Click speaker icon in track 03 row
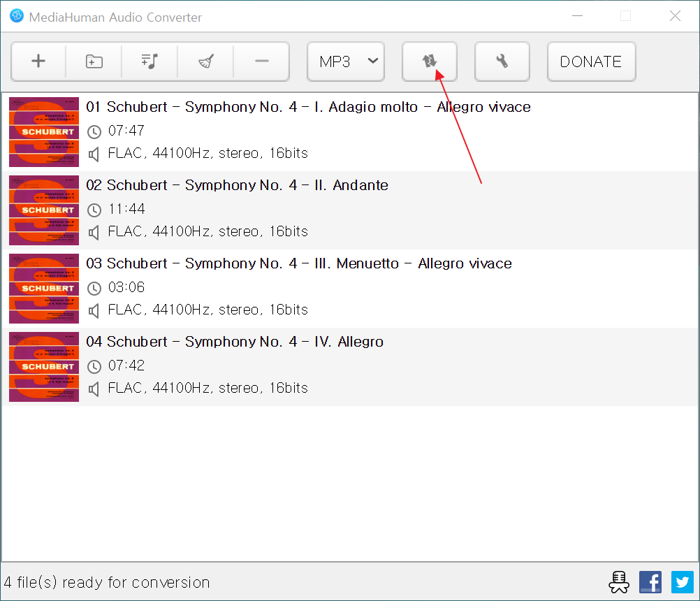Screen dimensions: 700x601 (x=94, y=311)
